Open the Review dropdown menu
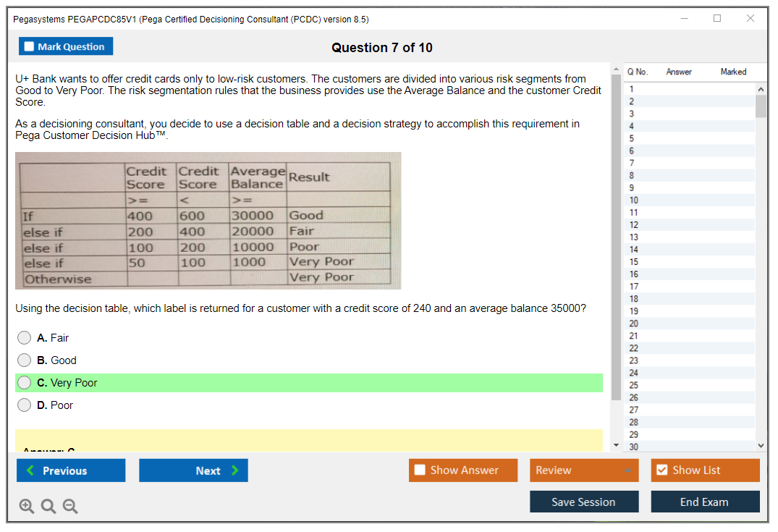This screenshot has height=532, width=778. (x=584, y=470)
